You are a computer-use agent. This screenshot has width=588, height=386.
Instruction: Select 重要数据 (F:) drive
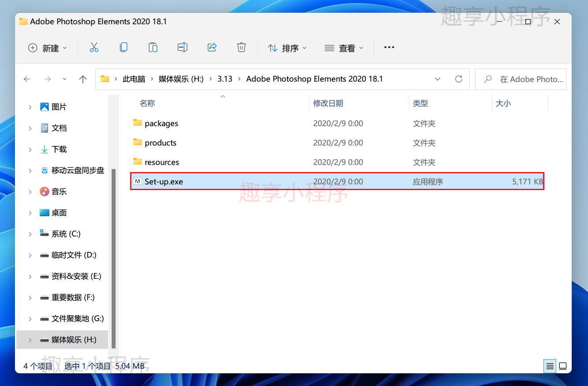click(73, 297)
